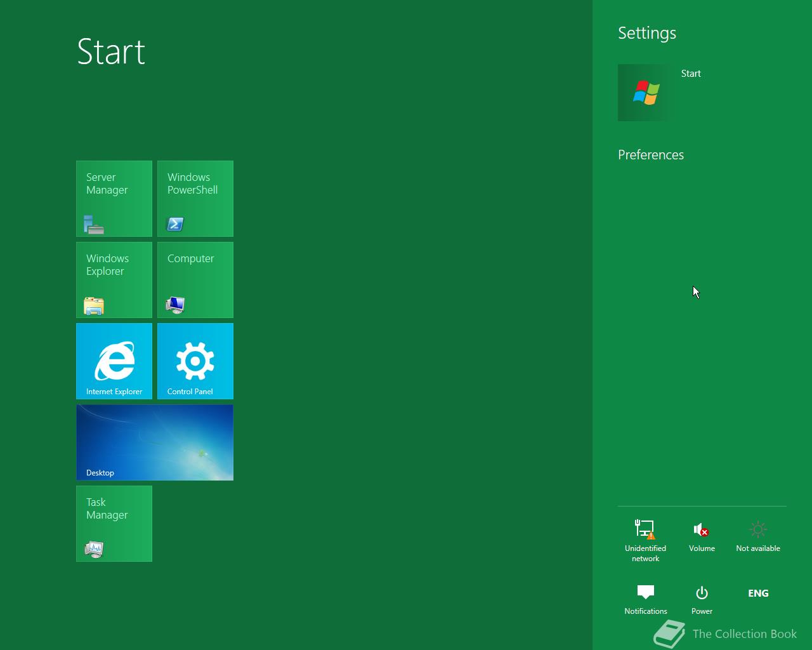The height and width of the screenshot is (650, 812).
Task: Open the Computer tile
Action: [195, 280]
